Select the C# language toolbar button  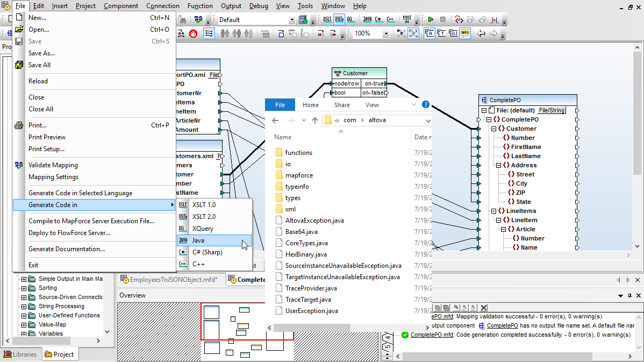pos(378,19)
